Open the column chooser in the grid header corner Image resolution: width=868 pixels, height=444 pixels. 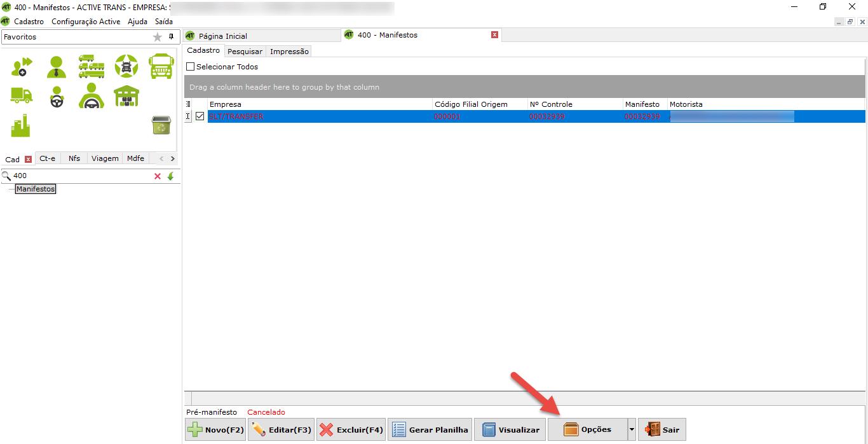tap(187, 104)
